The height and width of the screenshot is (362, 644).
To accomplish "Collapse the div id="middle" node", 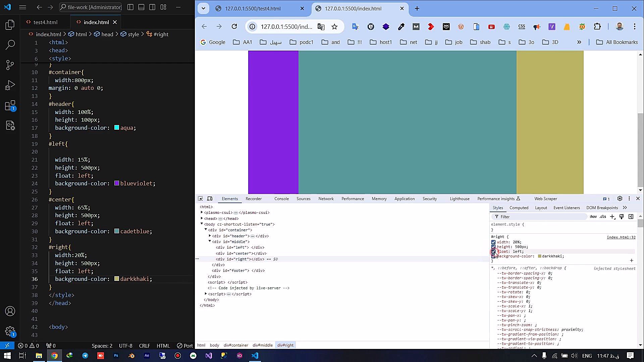I will 210,241.
